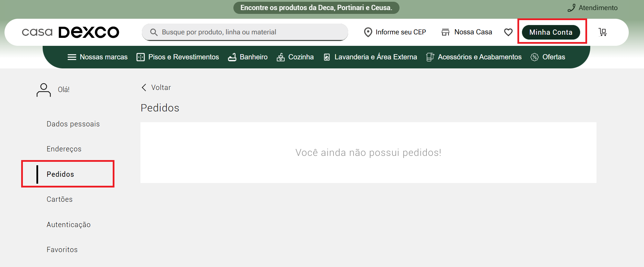Click the Nossa Casa store icon
This screenshot has width=644, height=267.
pos(445,32)
